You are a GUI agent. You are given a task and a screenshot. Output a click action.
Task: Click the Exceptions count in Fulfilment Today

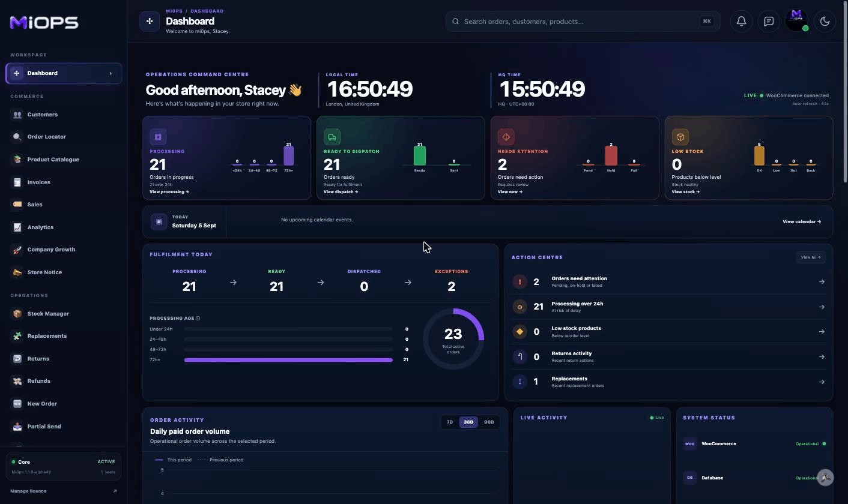coord(452,287)
